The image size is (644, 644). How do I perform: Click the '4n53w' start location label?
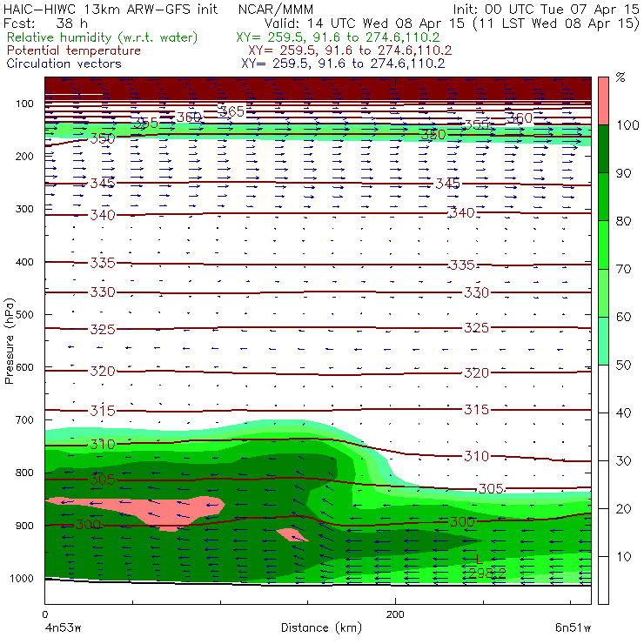coord(64,627)
